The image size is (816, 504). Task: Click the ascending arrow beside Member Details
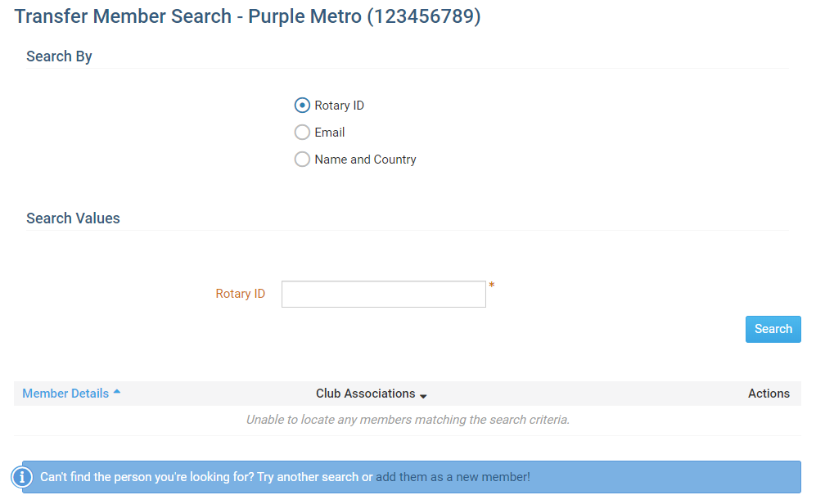[x=117, y=392]
